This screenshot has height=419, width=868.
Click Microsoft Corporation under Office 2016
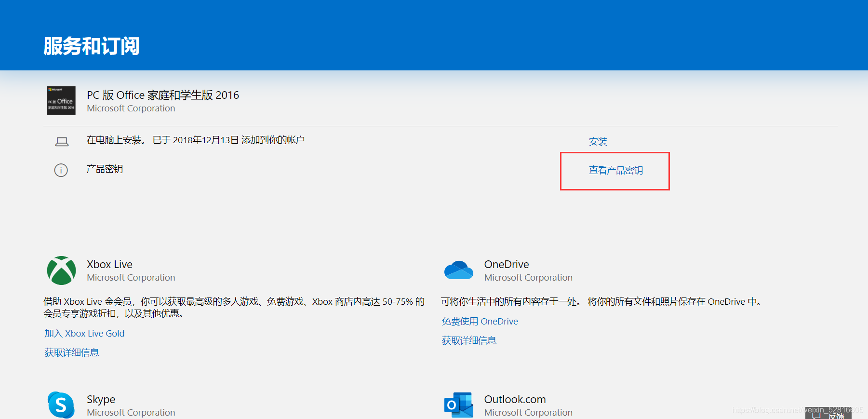[x=131, y=108]
